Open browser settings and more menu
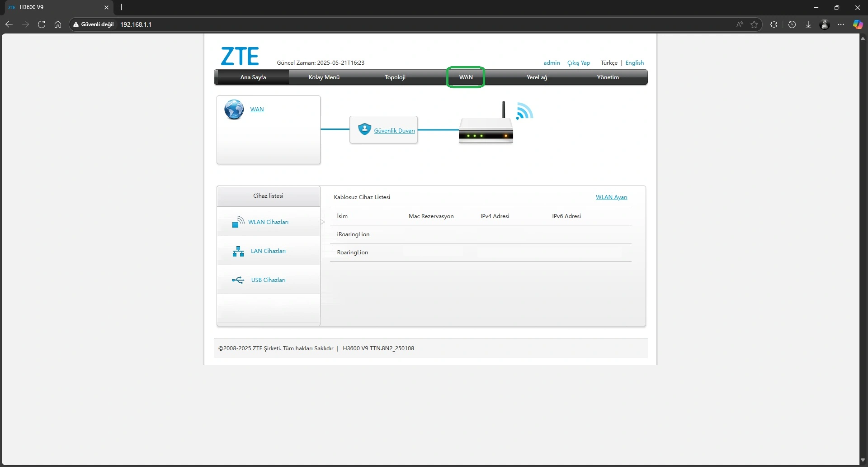The width and height of the screenshot is (868, 467). 841,24
